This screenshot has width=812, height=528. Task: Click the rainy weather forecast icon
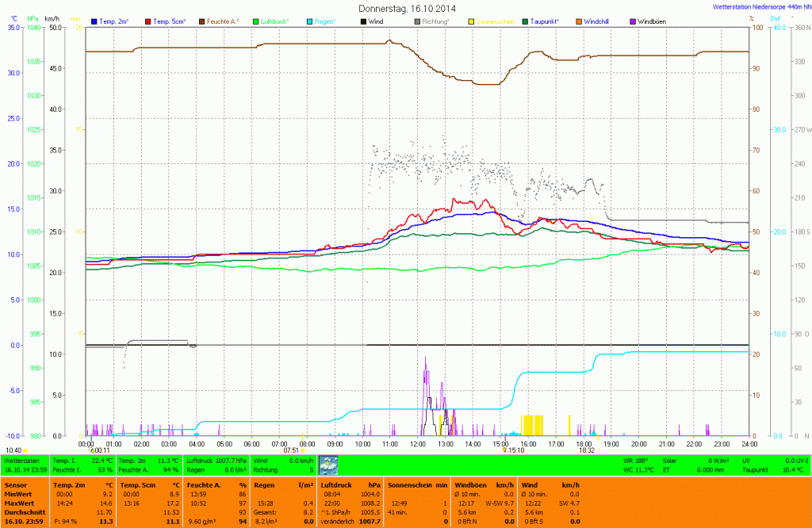327,464
